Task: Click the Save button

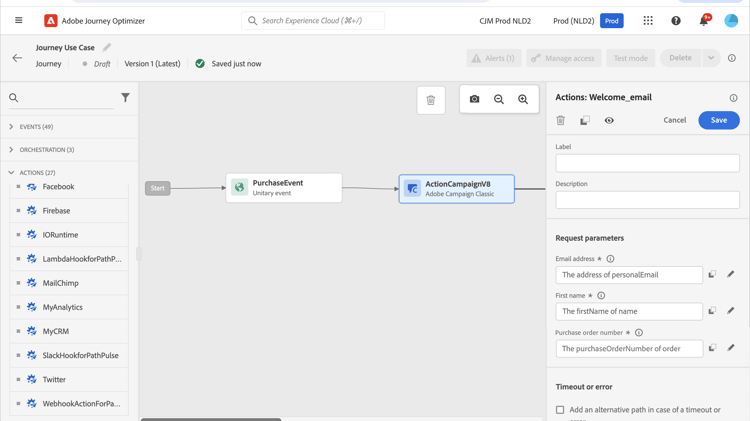Action: [x=718, y=120]
